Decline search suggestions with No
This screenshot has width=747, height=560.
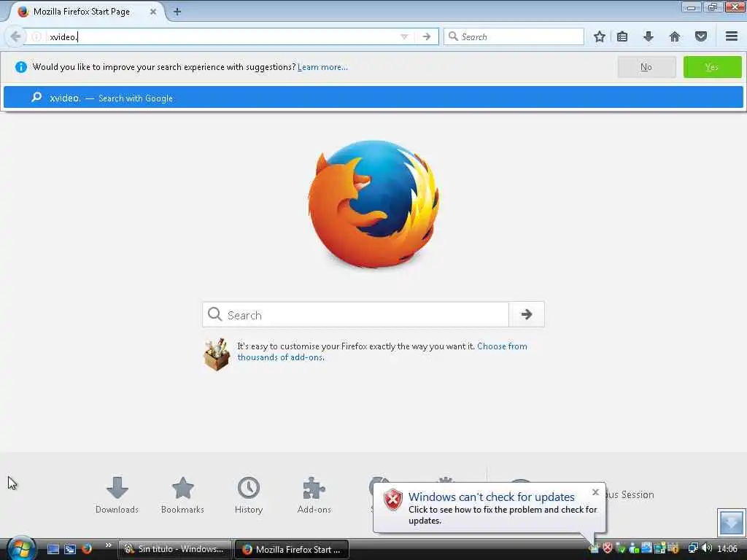tap(646, 67)
